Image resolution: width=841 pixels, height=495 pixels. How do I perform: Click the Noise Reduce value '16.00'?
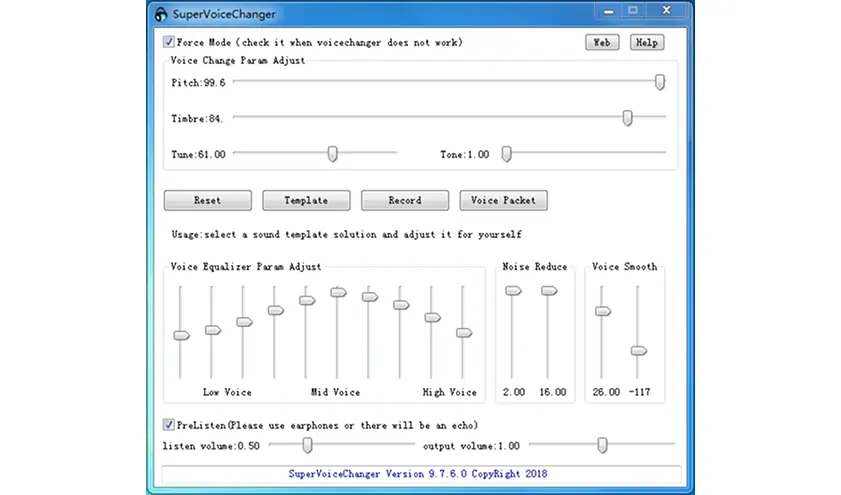[552, 392]
